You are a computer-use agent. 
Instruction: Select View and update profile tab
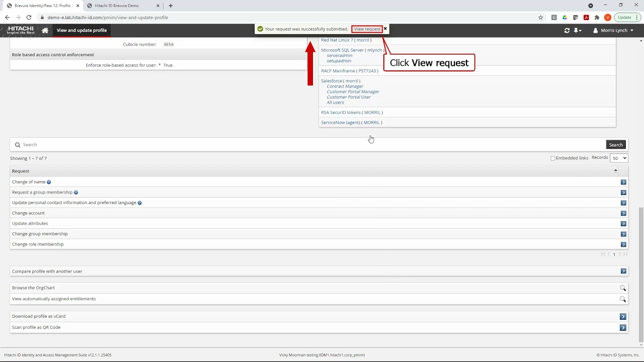(82, 30)
